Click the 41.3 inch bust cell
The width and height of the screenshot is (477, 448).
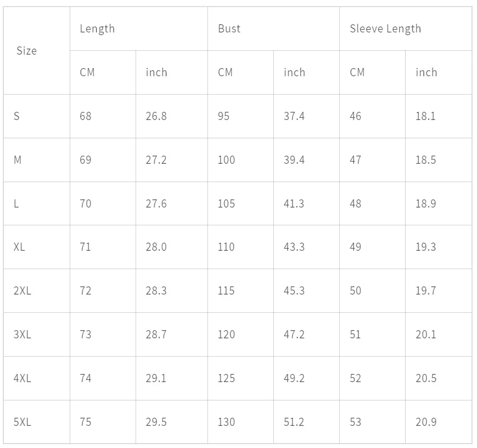click(x=294, y=204)
